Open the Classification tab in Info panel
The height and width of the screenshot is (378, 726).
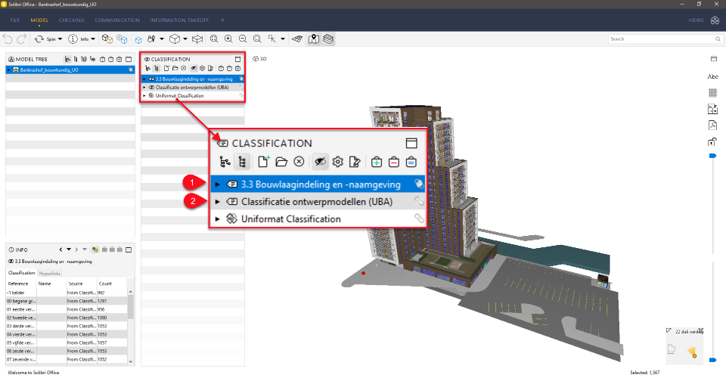[21, 273]
